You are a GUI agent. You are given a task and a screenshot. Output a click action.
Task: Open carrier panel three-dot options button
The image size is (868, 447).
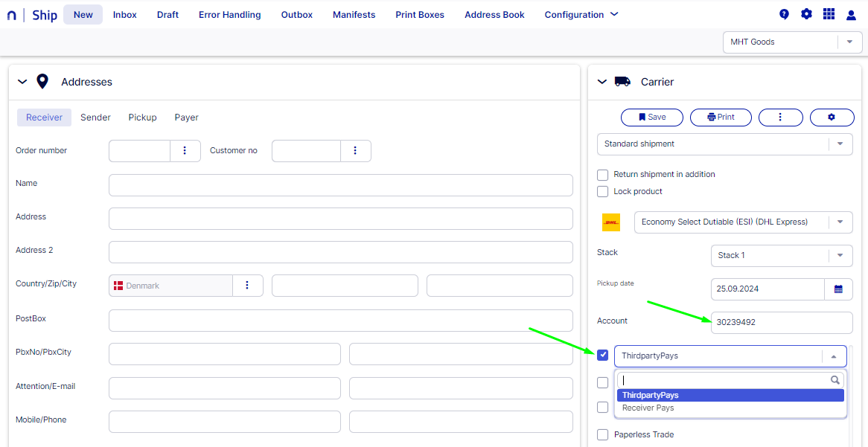click(780, 118)
